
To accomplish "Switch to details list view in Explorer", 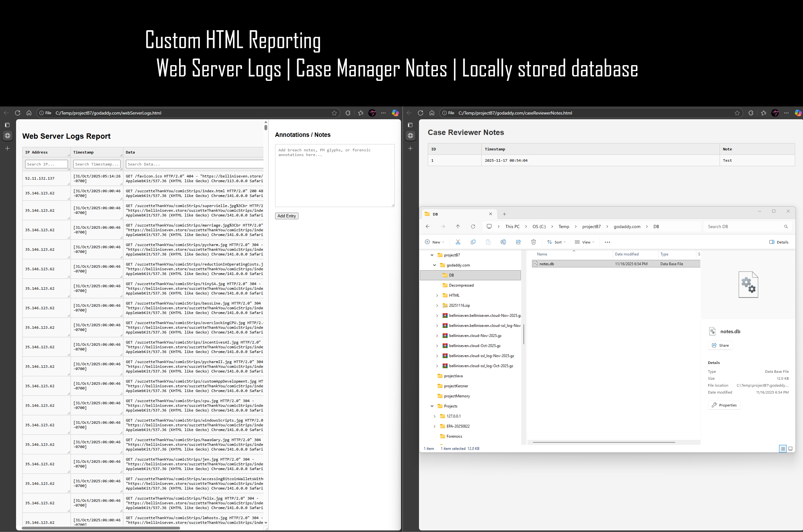I will coord(783,449).
